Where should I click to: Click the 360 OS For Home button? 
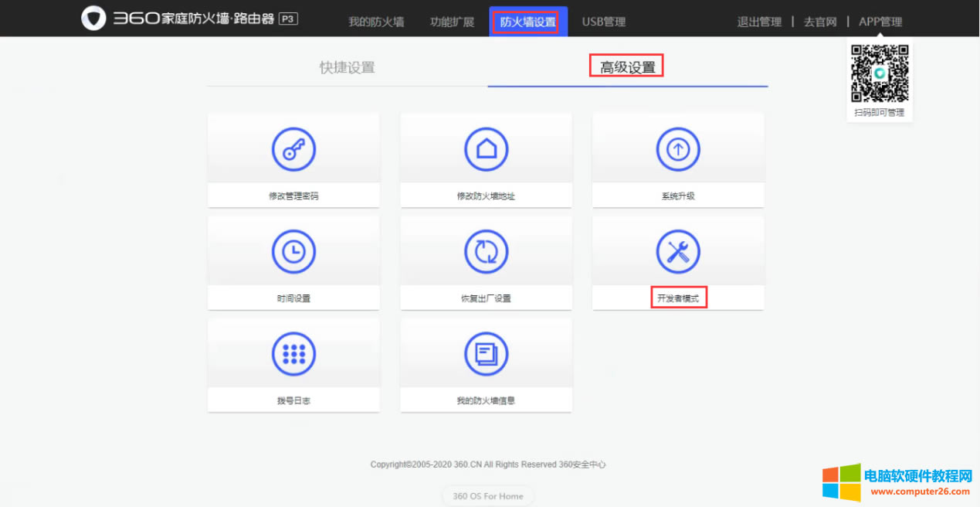click(x=488, y=496)
